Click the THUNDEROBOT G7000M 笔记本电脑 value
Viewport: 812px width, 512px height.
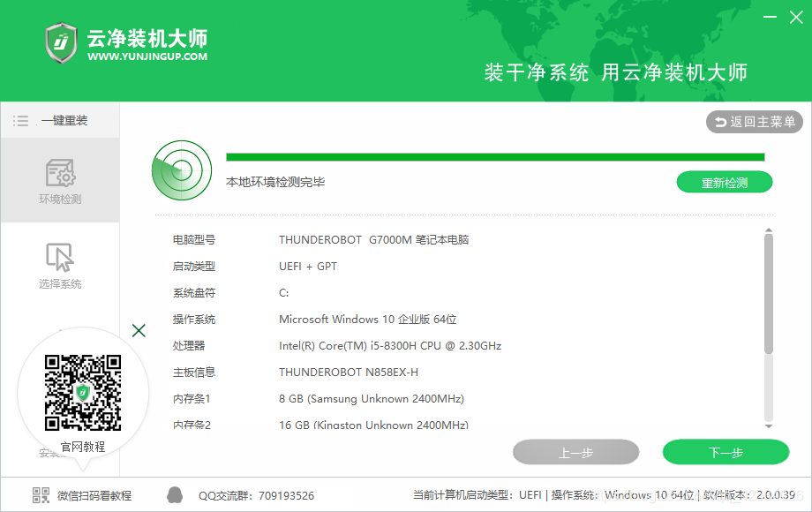374,240
